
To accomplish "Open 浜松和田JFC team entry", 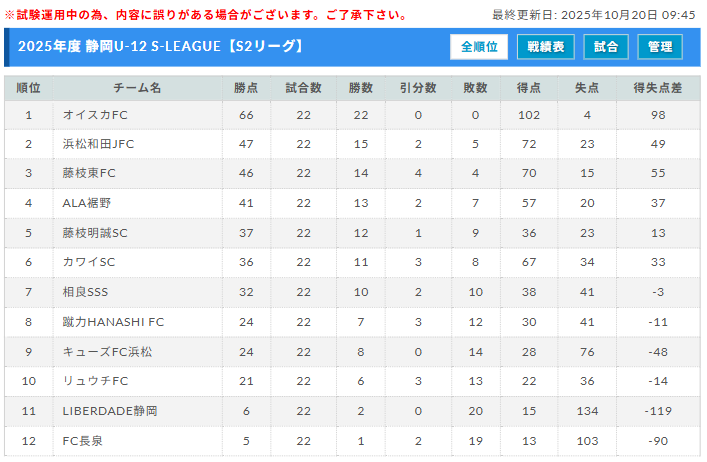I will [98, 144].
